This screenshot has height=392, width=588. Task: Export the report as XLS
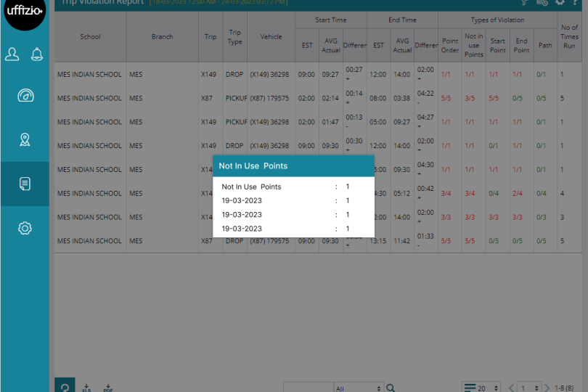point(87,388)
